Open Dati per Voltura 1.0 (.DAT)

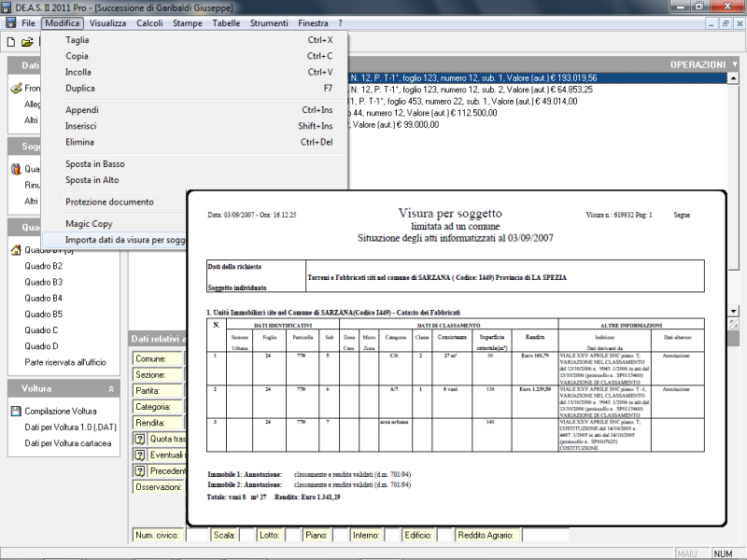[71, 427]
